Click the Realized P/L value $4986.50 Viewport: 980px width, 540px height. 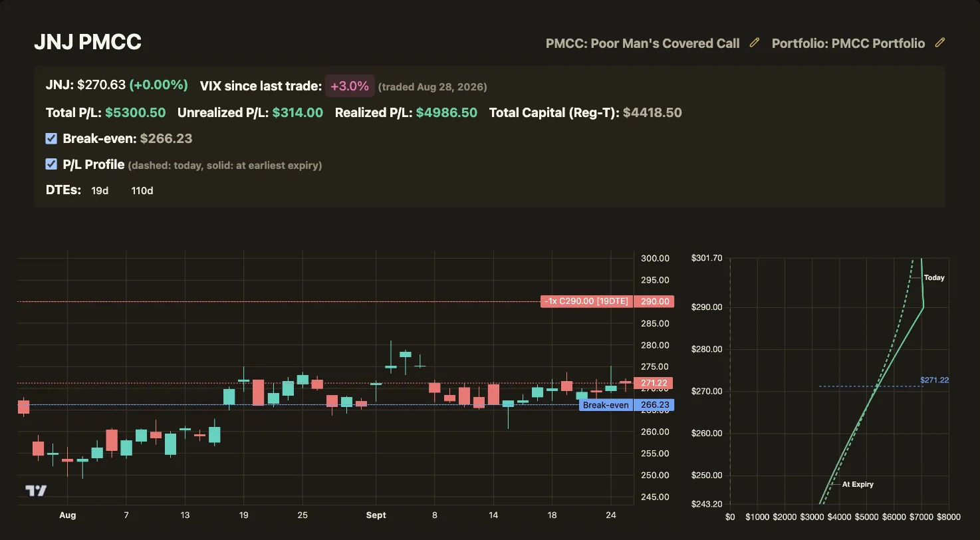tap(447, 112)
